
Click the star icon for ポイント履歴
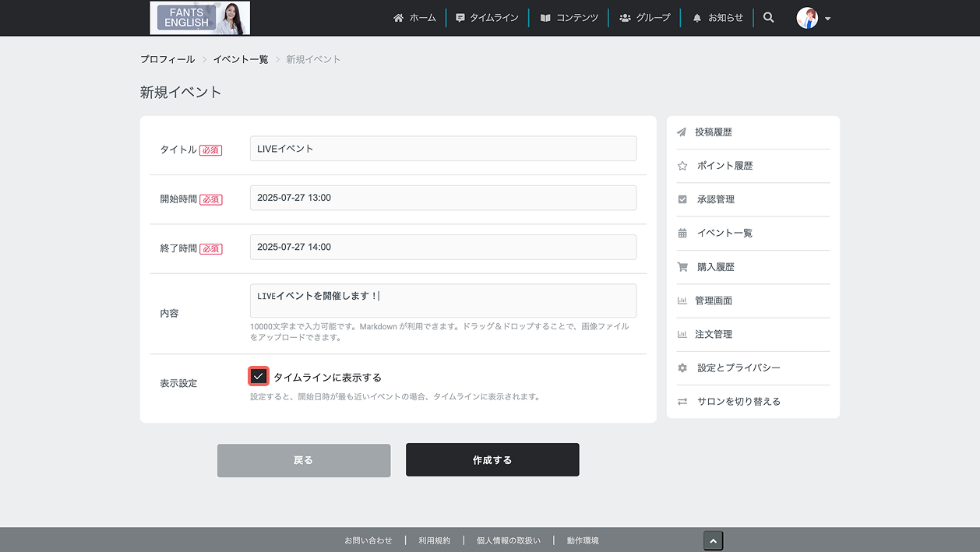coord(682,166)
